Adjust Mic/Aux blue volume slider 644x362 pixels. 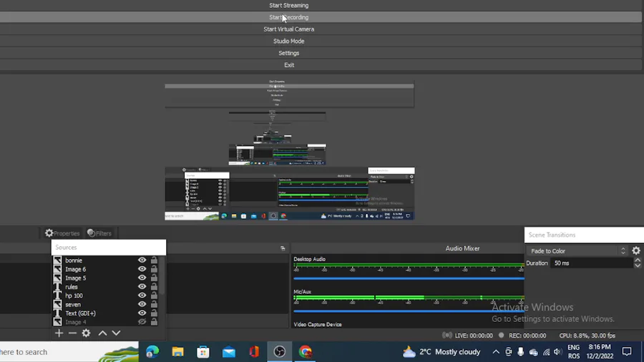pos(409,311)
